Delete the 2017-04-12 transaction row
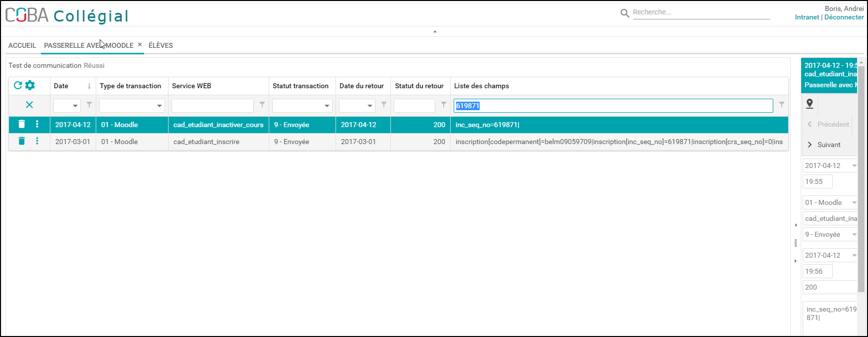This screenshot has width=868, height=337. coord(21,124)
